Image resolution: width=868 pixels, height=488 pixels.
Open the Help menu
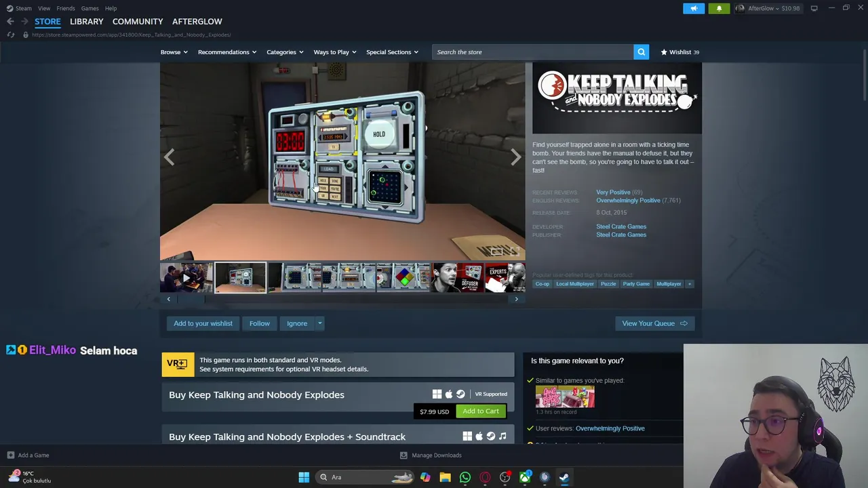111,8
